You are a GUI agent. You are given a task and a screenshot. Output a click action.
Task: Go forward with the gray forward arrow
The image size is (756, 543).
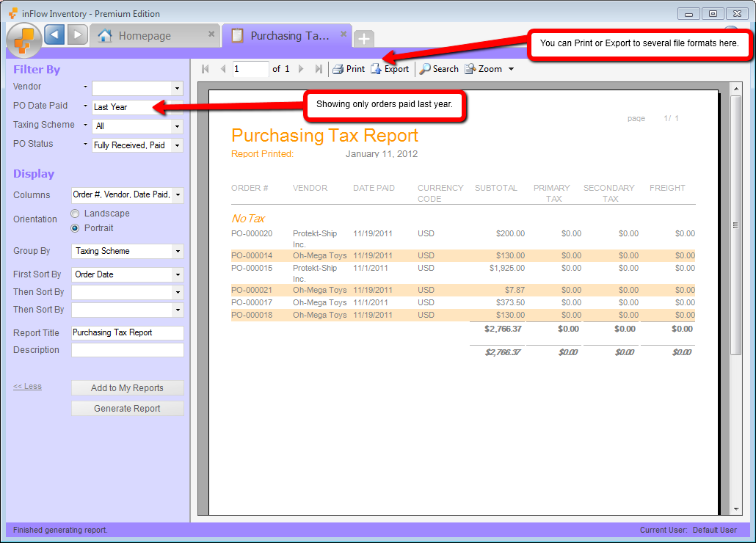[77, 35]
